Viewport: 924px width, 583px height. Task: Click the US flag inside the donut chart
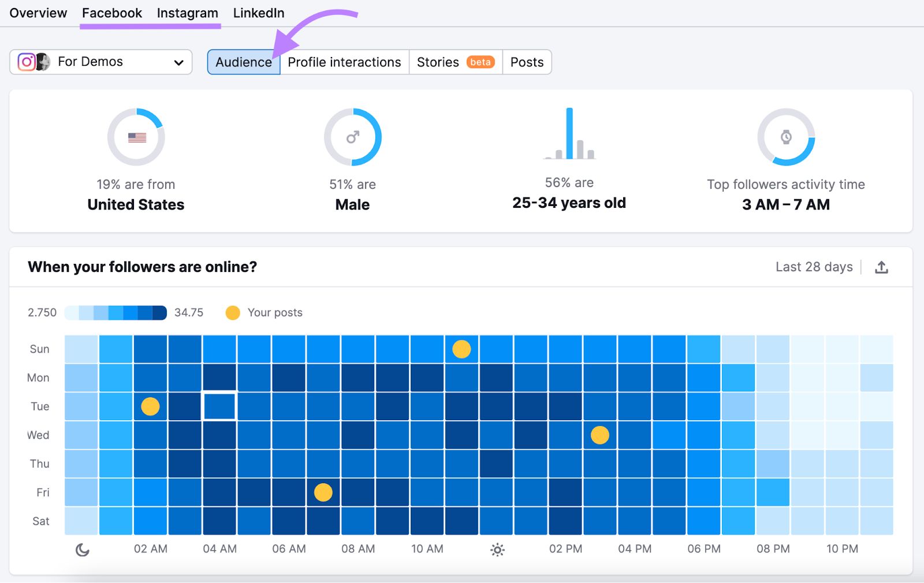click(x=136, y=137)
